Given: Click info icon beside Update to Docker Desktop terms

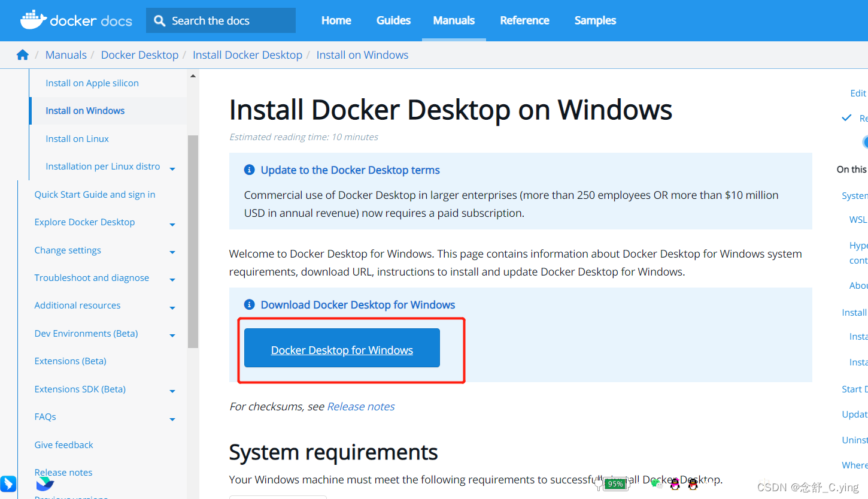Looking at the screenshot, I should [x=250, y=170].
